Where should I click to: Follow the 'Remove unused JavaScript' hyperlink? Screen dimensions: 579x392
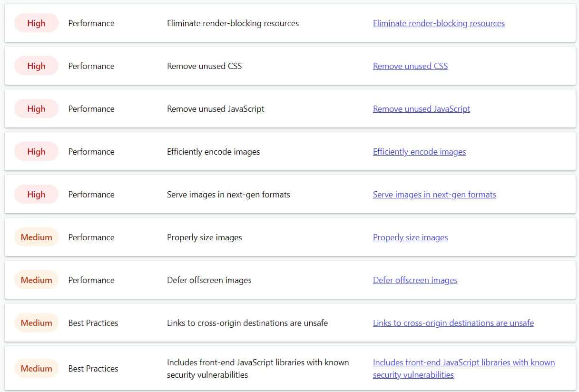tap(421, 109)
